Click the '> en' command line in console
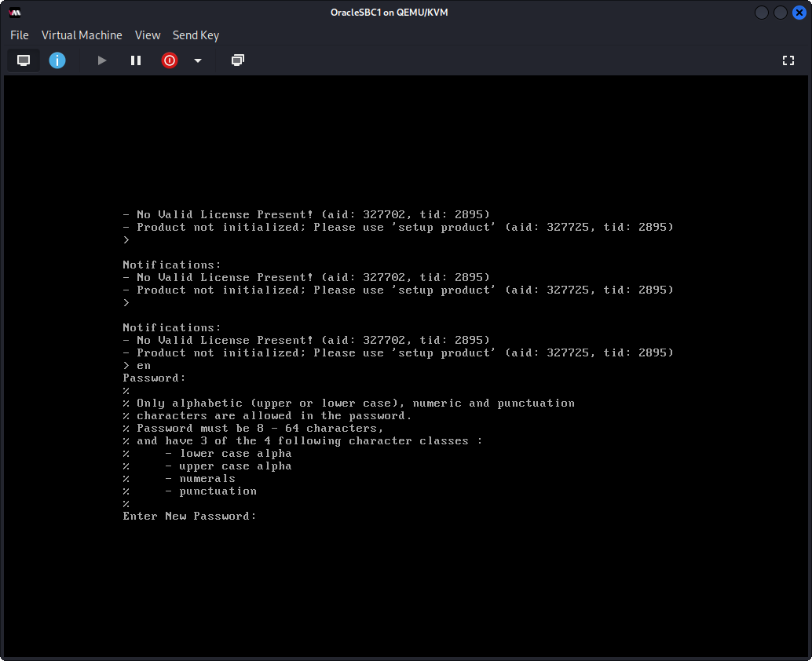 tap(137, 366)
